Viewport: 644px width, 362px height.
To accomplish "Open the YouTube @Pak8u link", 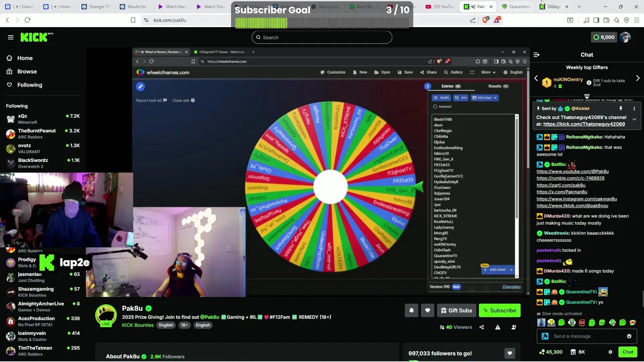I will (x=573, y=171).
